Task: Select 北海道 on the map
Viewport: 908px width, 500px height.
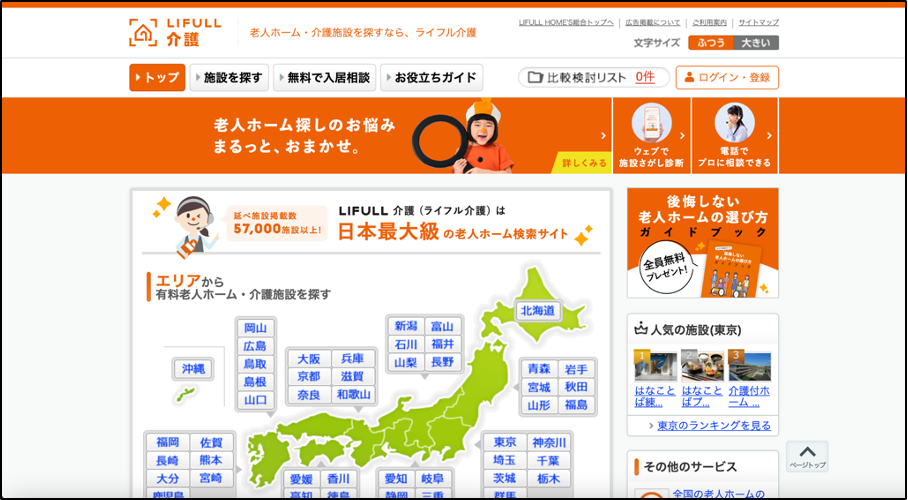Action: (x=538, y=311)
